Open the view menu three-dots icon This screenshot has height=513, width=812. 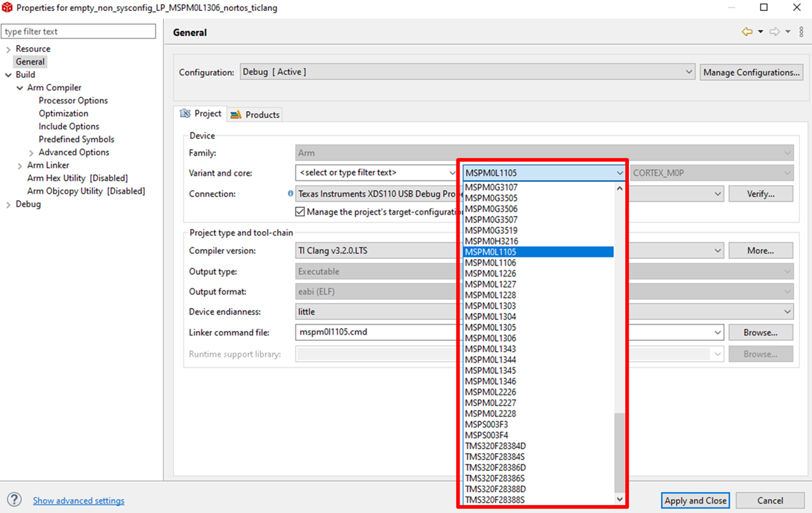click(x=802, y=32)
